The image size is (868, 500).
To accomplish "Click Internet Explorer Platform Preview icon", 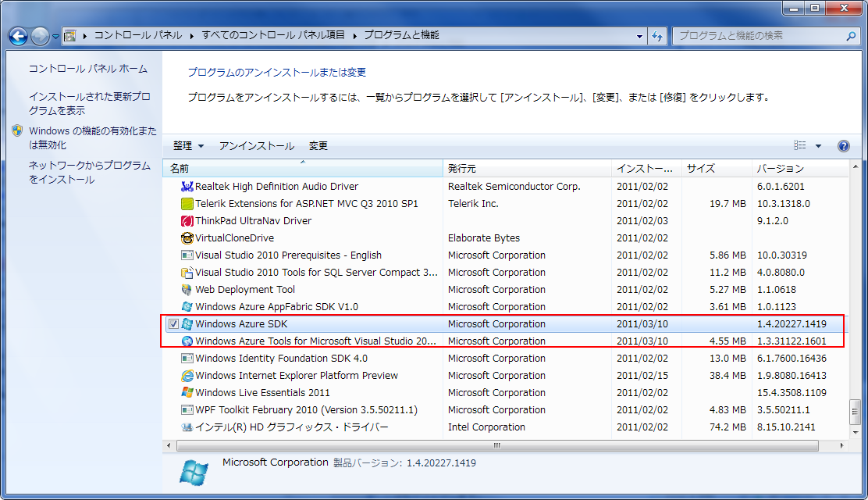I will tap(187, 375).
